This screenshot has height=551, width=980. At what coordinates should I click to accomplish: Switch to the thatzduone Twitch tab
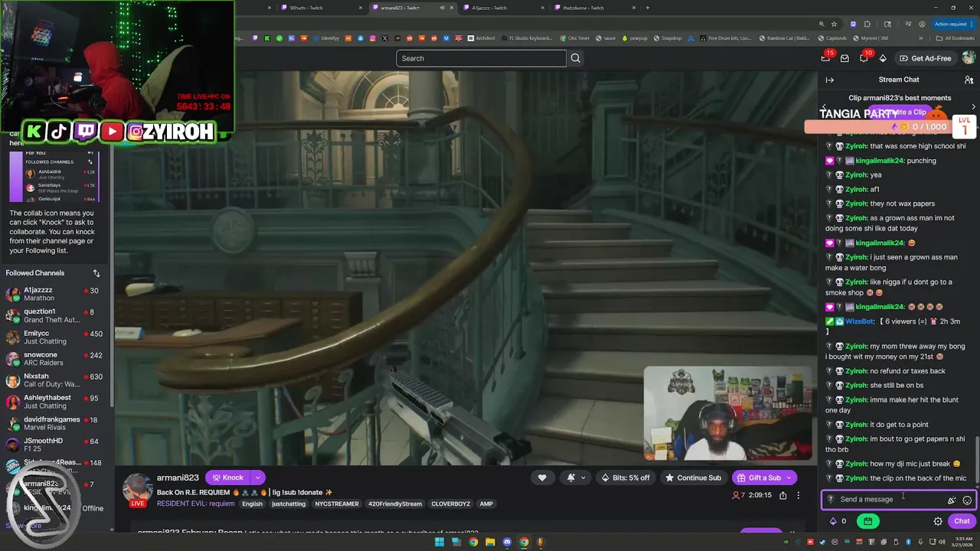tap(595, 8)
